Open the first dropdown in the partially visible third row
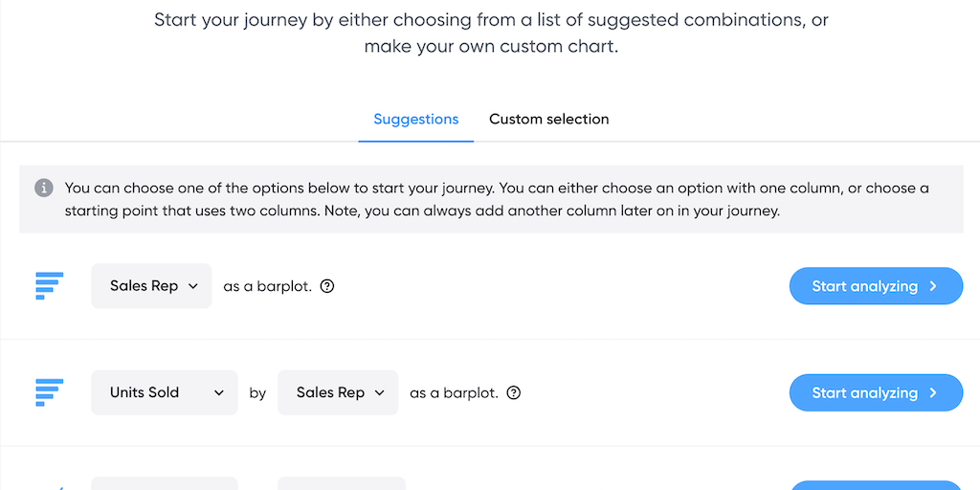Image resolution: width=980 pixels, height=490 pixels. click(x=165, y=484)
